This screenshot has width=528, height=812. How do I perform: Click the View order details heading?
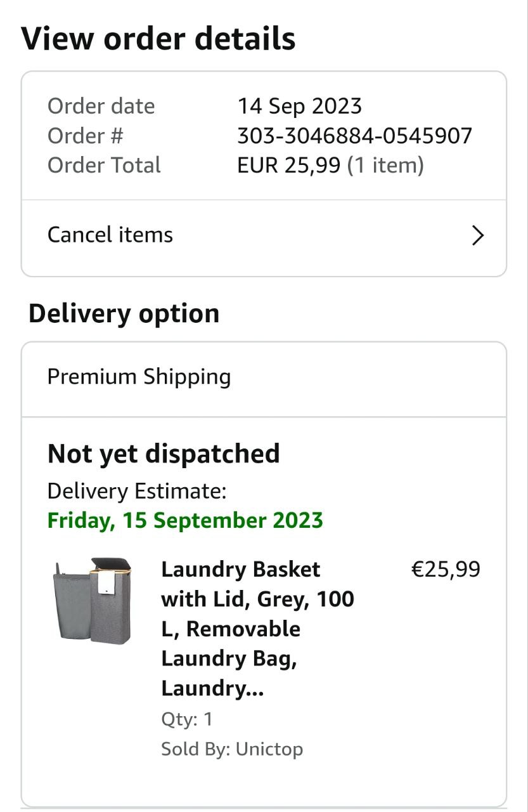[158, 39]
